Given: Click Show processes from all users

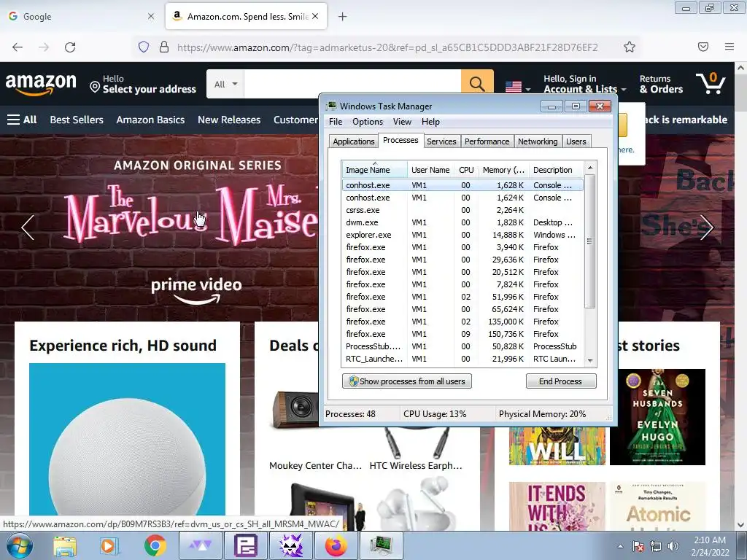Looking at the screenshot, I should point(407,381).
